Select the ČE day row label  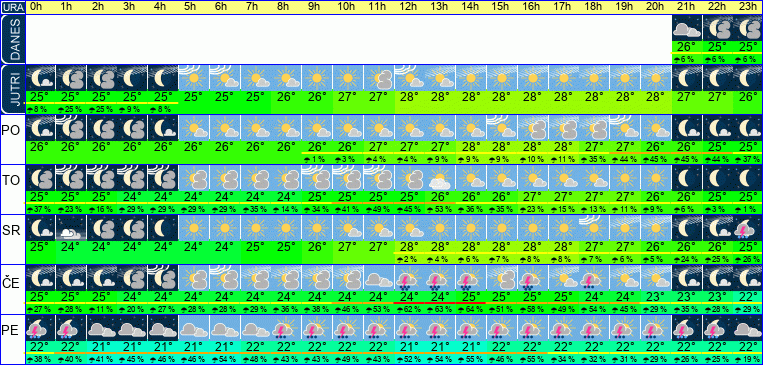(x=10, y=281)
